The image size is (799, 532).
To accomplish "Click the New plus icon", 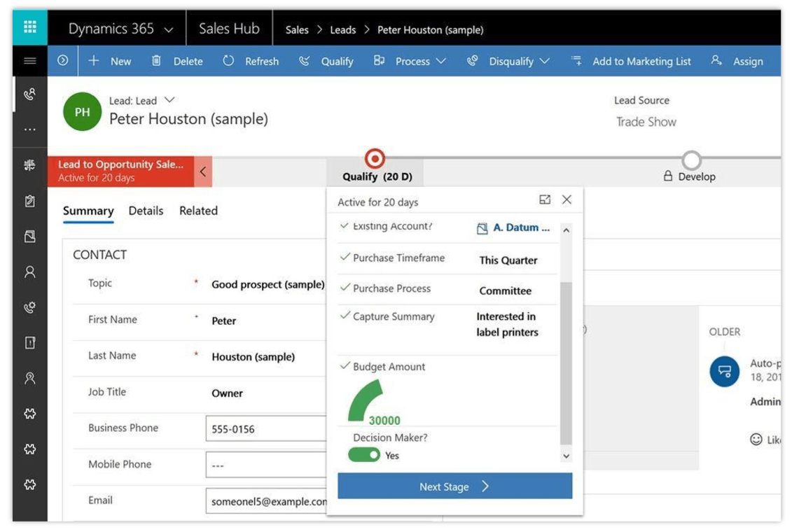I will click(93, 61).
